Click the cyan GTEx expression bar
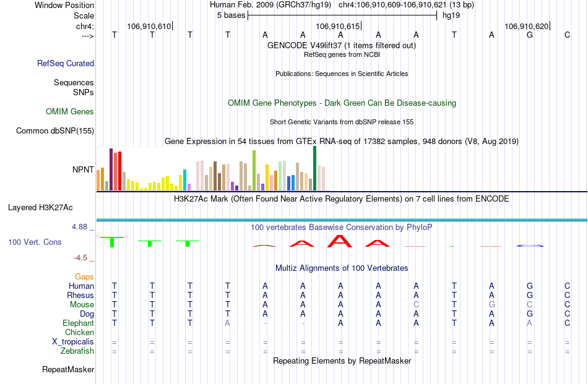 184,180
